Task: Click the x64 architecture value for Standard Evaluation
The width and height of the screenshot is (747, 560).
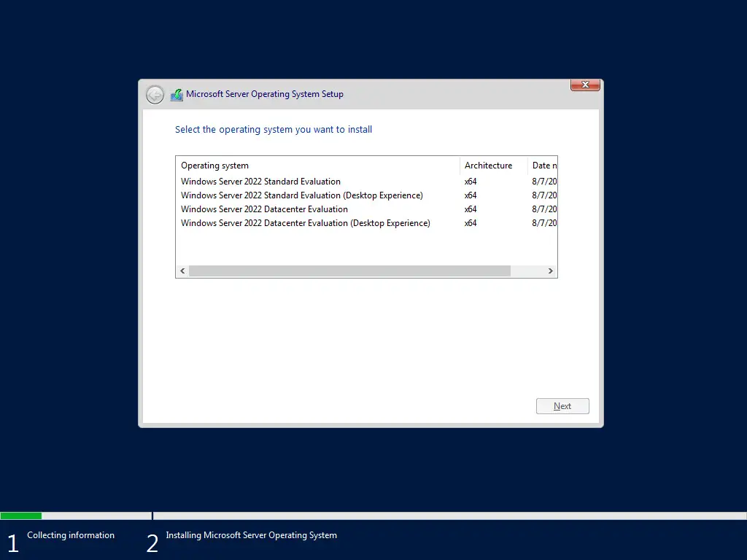Action: click(x=471, y=181)
